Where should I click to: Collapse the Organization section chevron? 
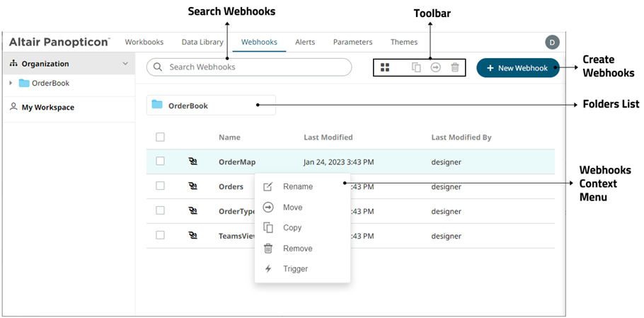click(x=125, y=64)
